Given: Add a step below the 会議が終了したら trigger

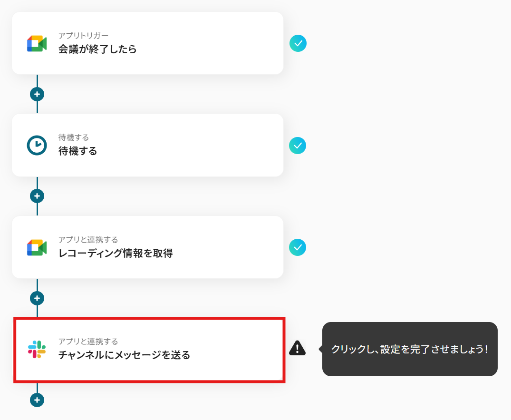Looking at the screenshot, I should 37,94.
